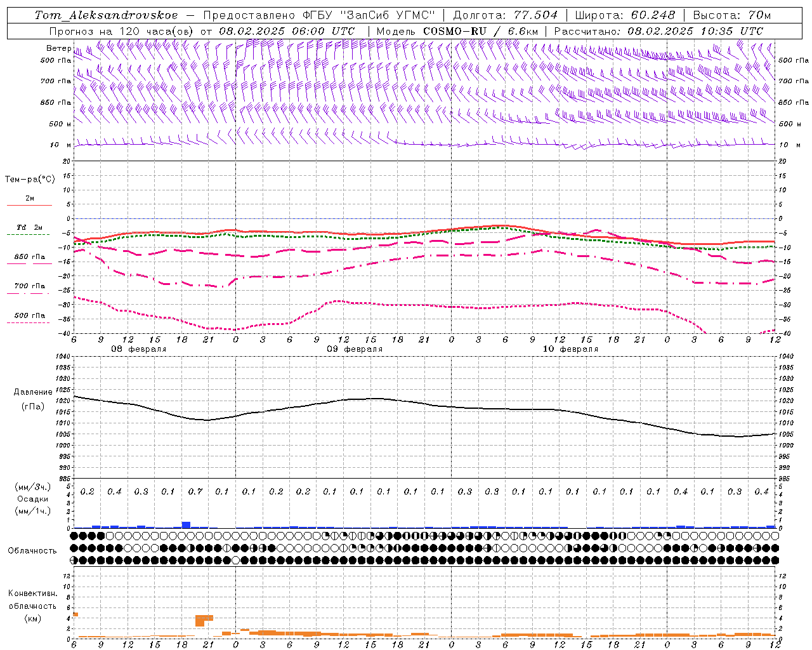Click the 'Облачность' cloudiness section label

click(32, 551)
